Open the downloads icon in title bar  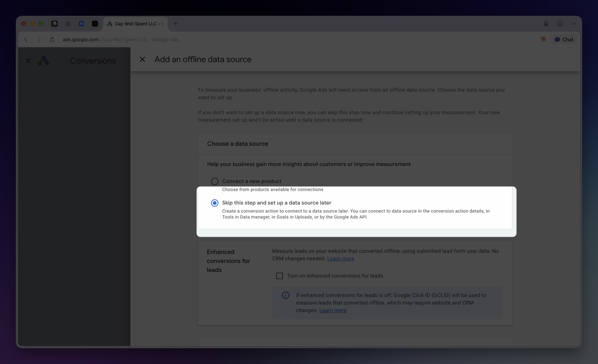tap(560, 24)
